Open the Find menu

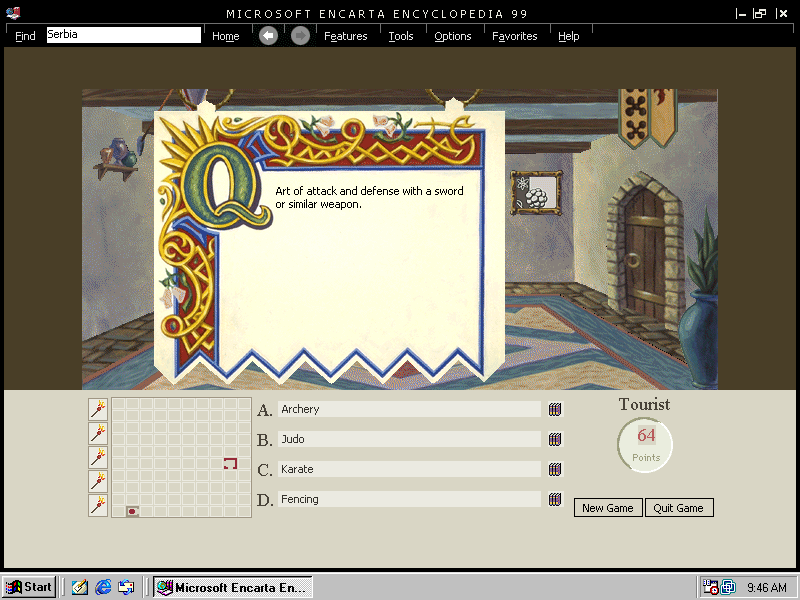(x=25, y=36)
